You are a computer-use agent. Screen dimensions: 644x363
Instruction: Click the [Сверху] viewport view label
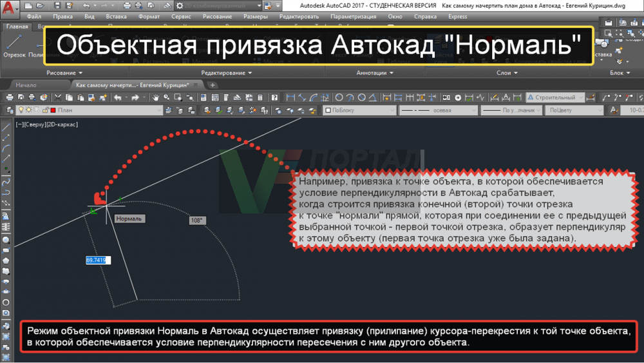pyautogui.click(x=35, y=124)
